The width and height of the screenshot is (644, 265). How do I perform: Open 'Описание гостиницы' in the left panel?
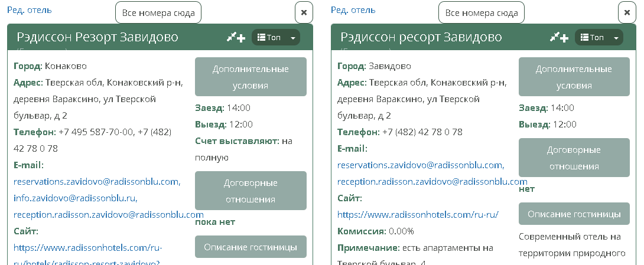click(x=251, y=247)
